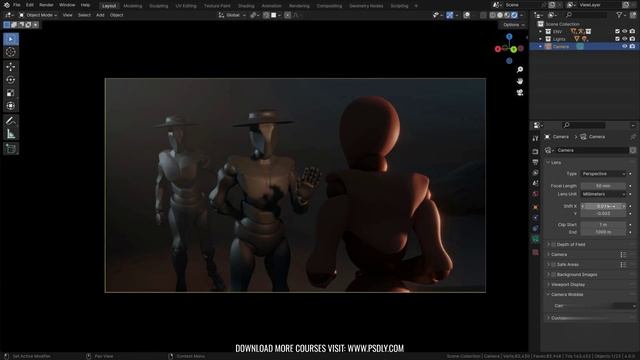Enable Background Images checkbox
This screenshot has height=360, width=640.
pyautogui.click(x=553, y=275)
